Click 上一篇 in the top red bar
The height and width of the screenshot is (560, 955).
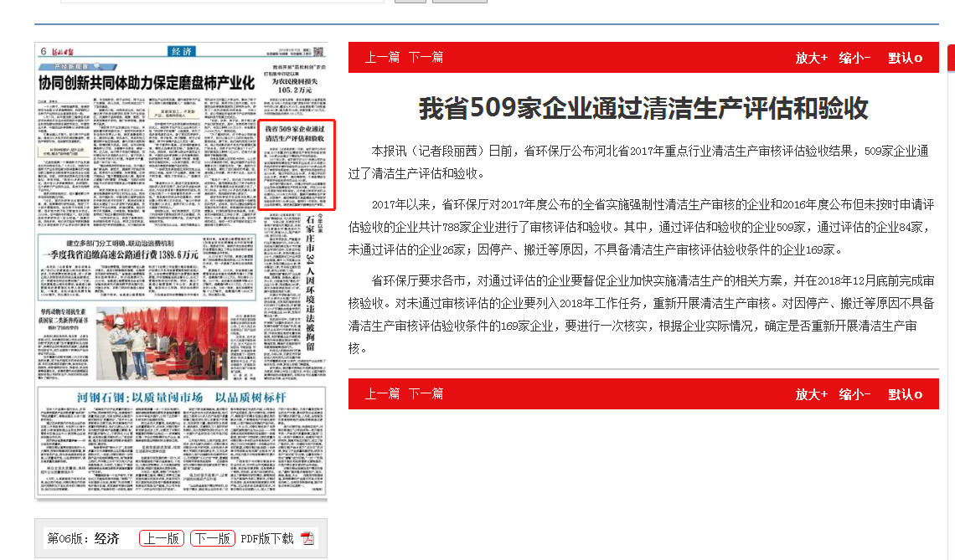point(382,58)
